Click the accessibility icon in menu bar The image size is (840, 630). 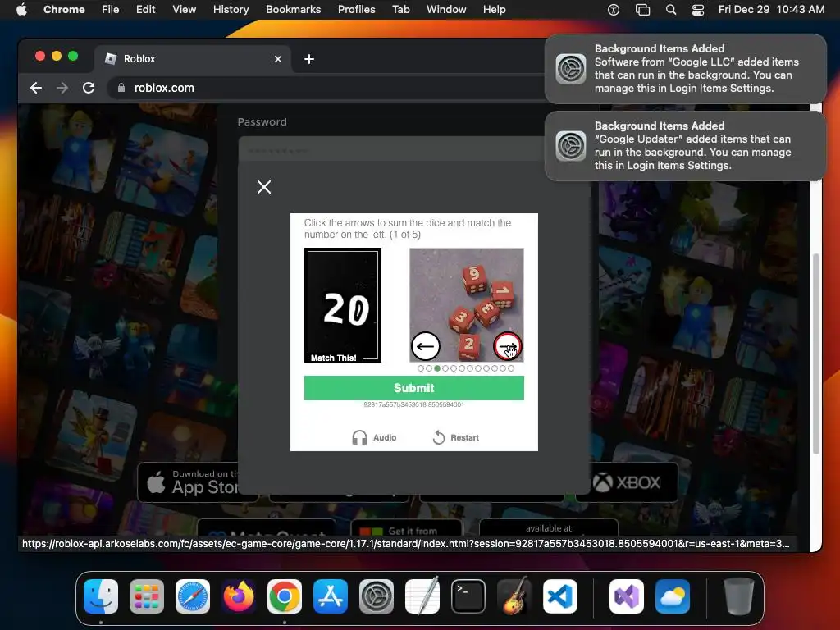pos(614,9)
